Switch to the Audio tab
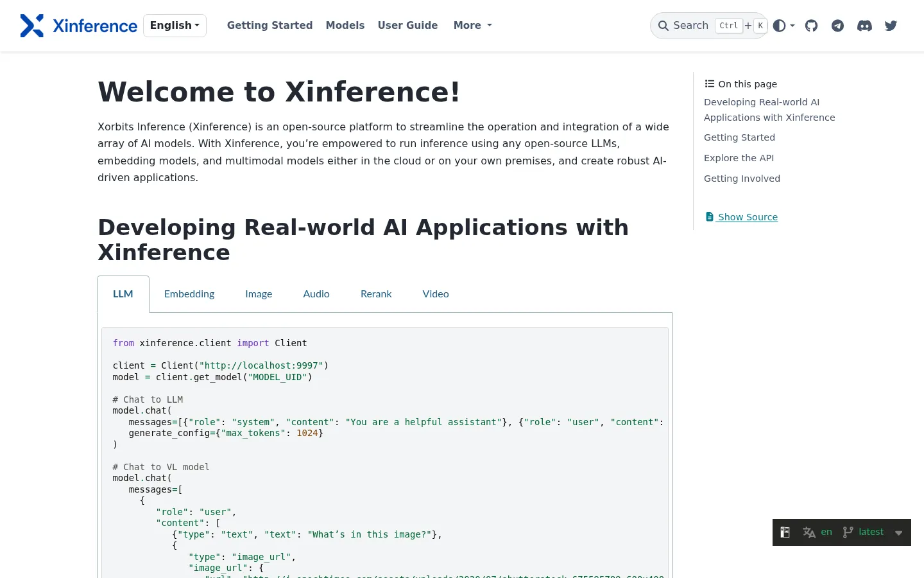The image size is (924, 578). [x=316, y=294]
